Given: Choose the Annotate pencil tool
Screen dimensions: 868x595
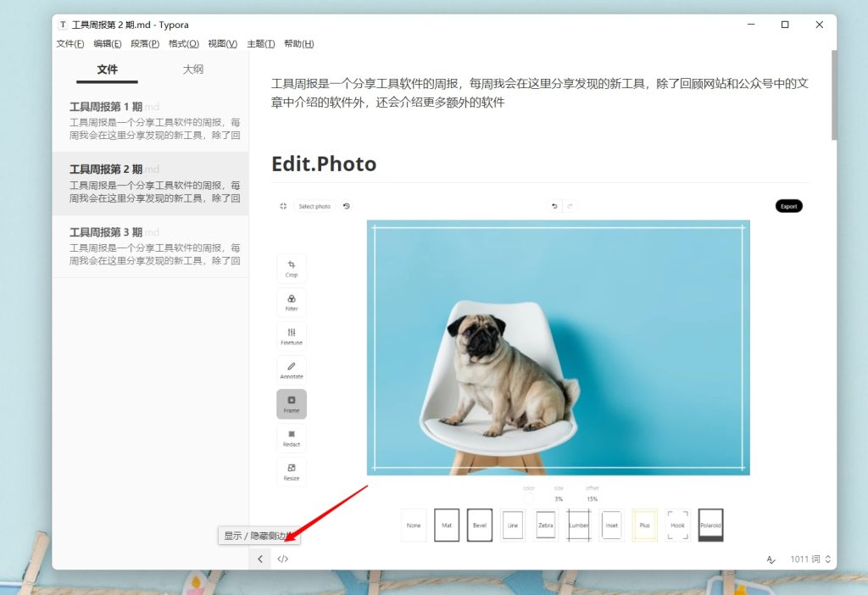Looking at the screenshot, I should pos(292,370).
